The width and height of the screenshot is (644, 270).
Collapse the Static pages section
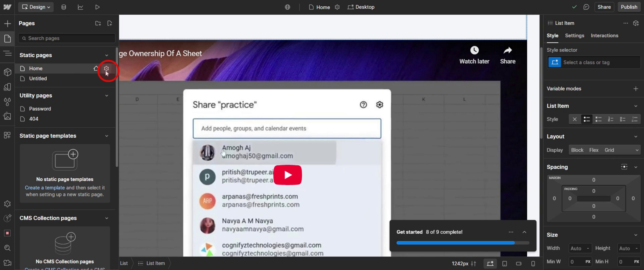click(x=106, y=55)
